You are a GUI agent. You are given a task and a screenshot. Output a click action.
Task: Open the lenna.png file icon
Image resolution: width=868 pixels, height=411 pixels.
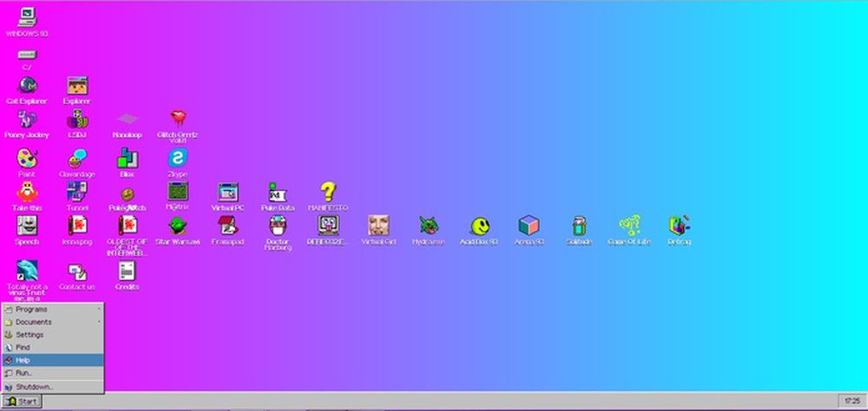[x=77, y=226]
